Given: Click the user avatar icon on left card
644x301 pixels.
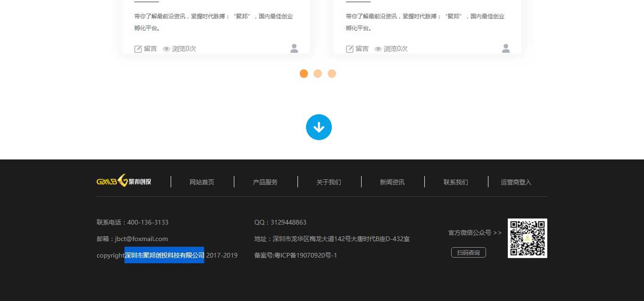Looking at the screenshot, I should click(294, 48).
